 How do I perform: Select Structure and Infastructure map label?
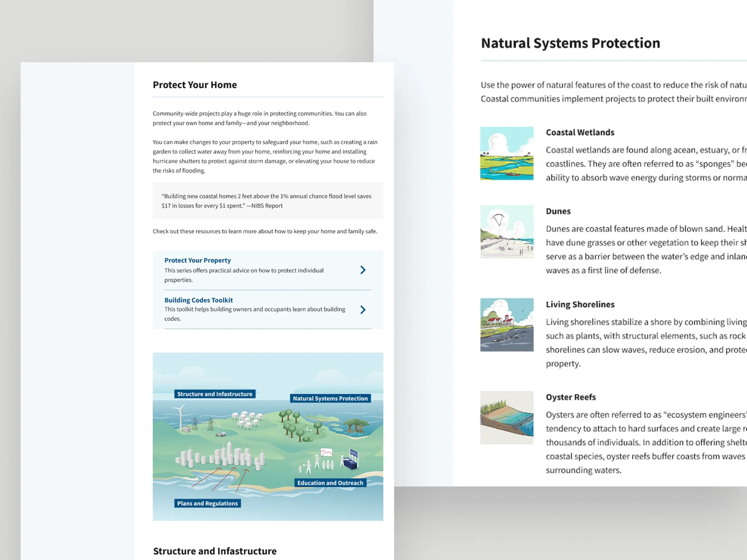215,394
